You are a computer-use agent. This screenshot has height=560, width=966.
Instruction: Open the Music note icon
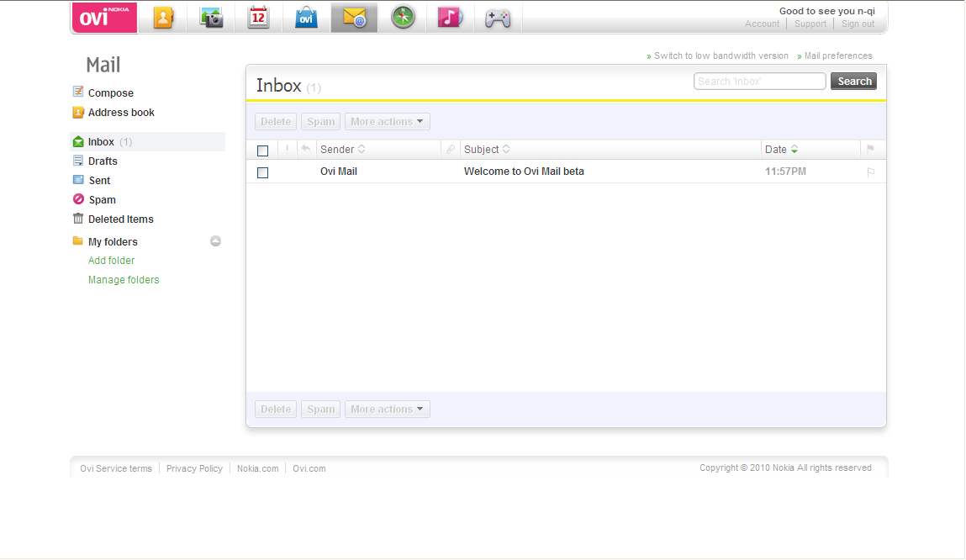point(450,18)
